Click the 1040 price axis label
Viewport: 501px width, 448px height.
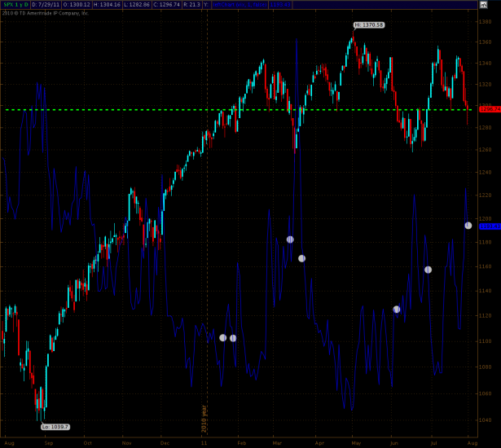tap(485, 420)
